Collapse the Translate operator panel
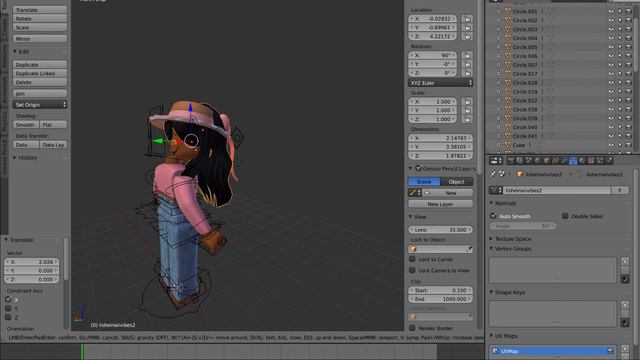 (x=6, y=240)
